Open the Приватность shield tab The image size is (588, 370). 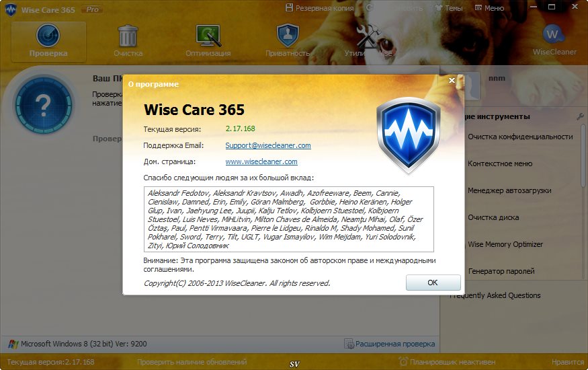(x=288, y=41)
